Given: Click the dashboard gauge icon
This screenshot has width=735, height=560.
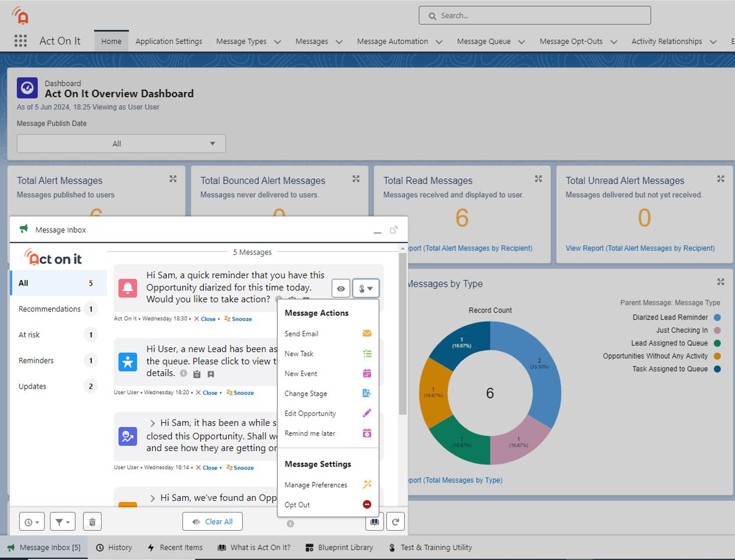Looking at the screenshot, I should (x=27, y=88).
